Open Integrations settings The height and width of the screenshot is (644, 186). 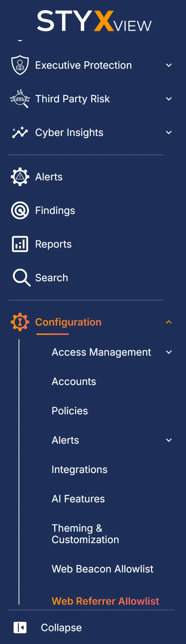79,469
